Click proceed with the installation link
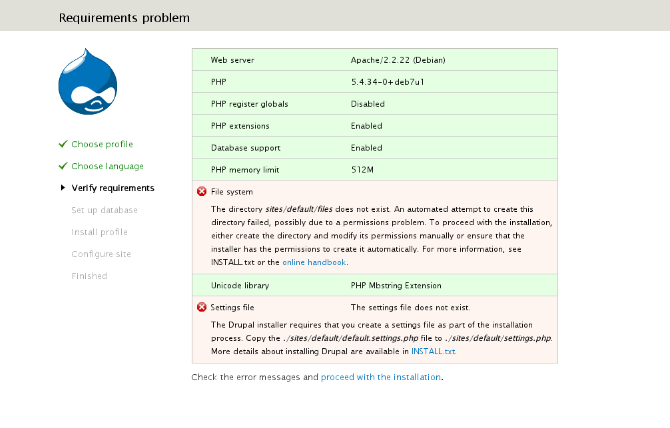The width and height of the screenshot is (670, 428). tap(381, 377)
